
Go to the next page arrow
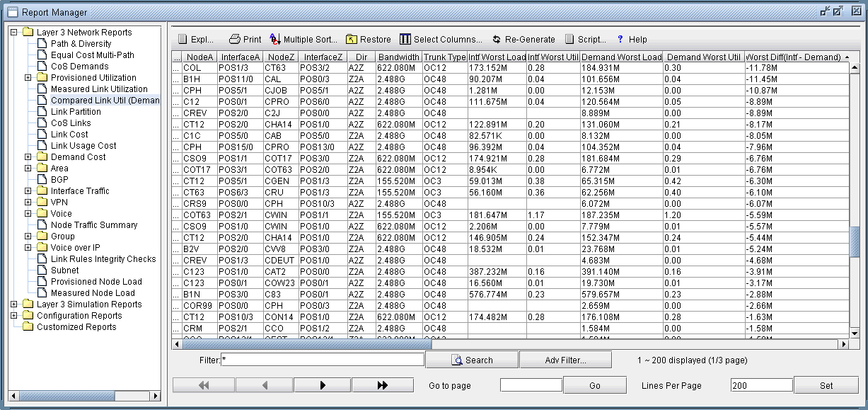click(x=323, y=385)
